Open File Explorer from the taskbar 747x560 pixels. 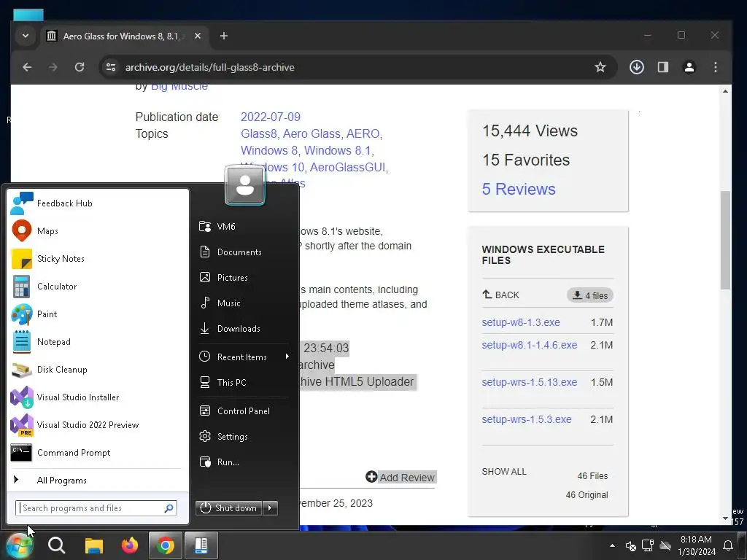coord(94,545)
